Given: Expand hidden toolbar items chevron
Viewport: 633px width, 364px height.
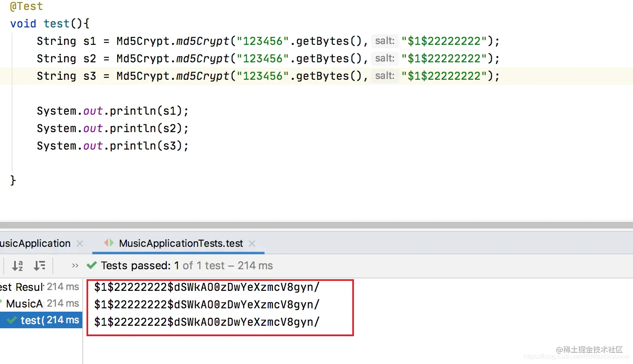Looking at the screenshot, I should pyautogui.click(x=75, y=266).
